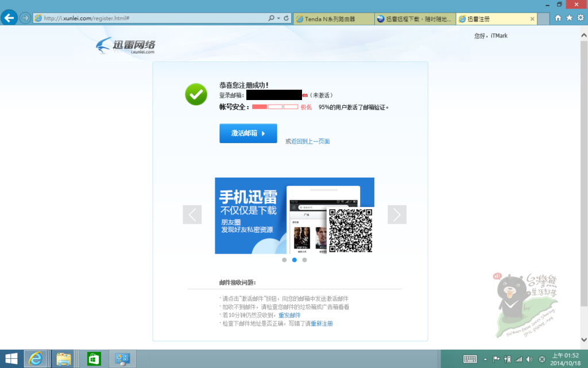Switch to the Tenda N系列路由器 tab
Screen dimensions: 588x368
[x=334, y=19]
